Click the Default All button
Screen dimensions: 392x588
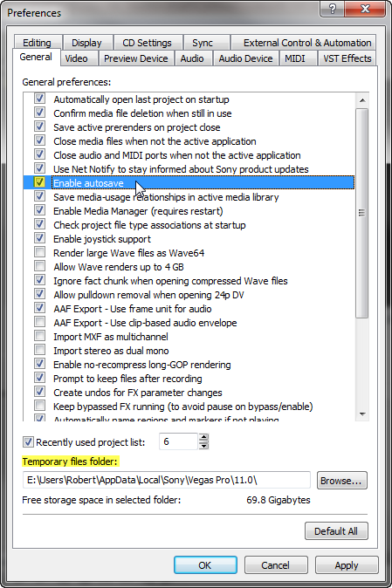tap(336, 531)
